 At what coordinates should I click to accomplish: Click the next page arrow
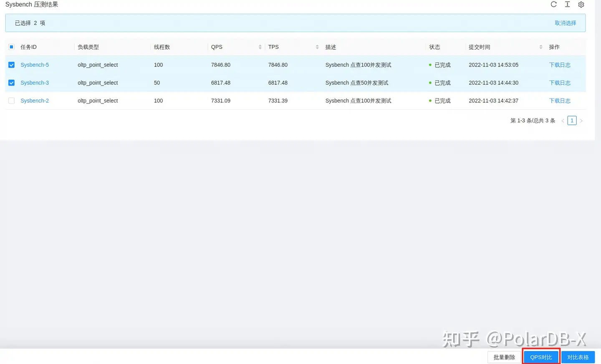[581, 120]
